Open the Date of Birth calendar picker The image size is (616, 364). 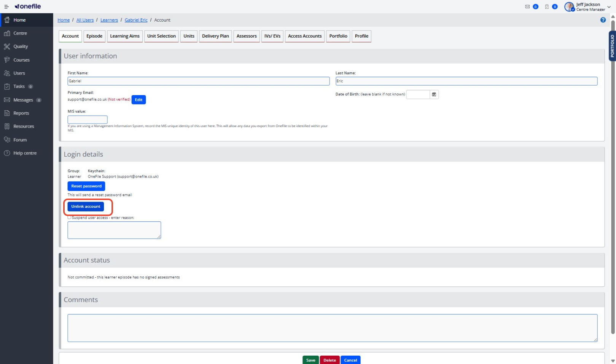pyautogui.click(x=434, y=94)
